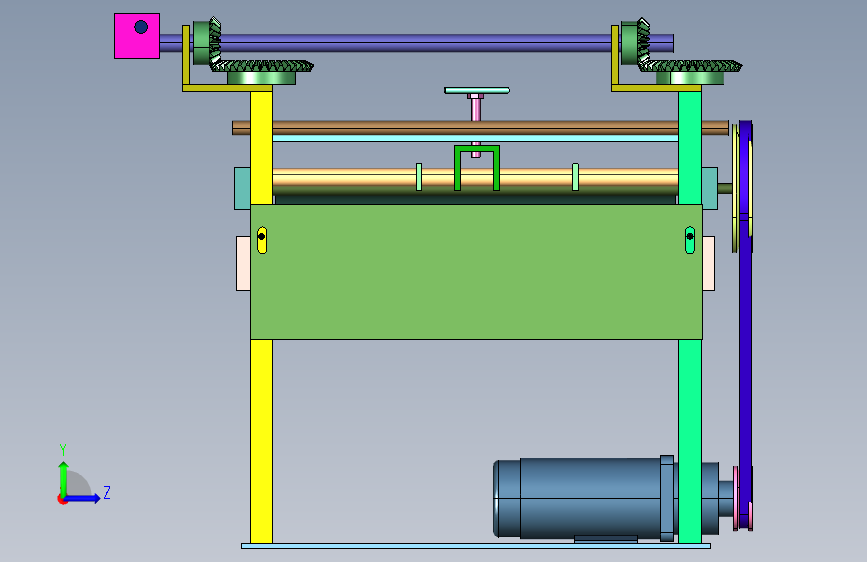This screenshot has width=867, height=562.
Task: Select the teal bearing block on the right
Action: click(x=709, y=188)
